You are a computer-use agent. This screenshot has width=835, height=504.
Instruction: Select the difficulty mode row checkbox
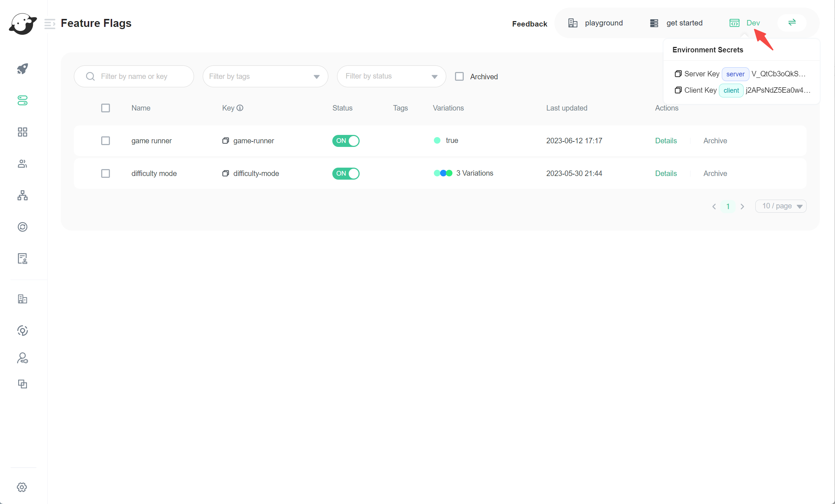(106, 173)
